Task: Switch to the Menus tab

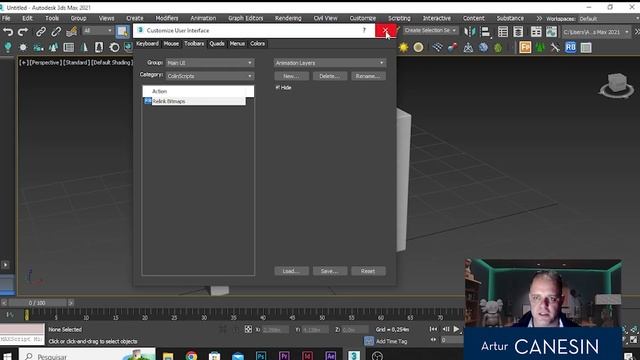Action: click(x=237, y=44)
